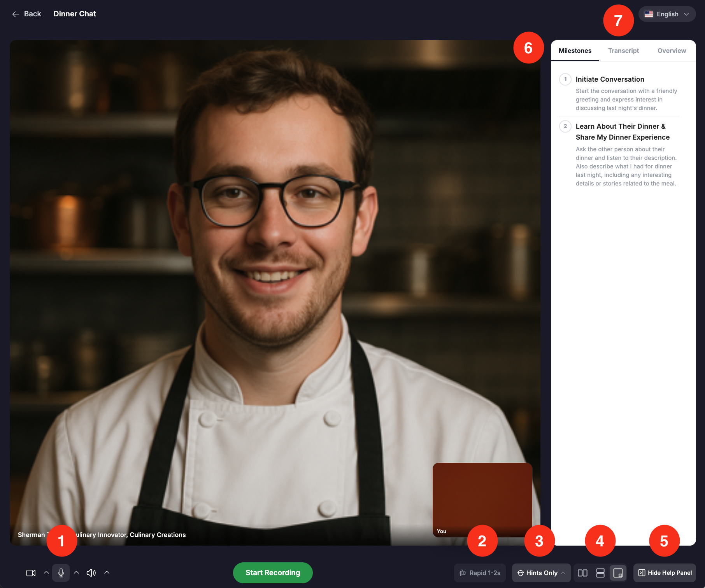Select Rapid 1-2s response speed
Screen dimensions: 705x588
coord(480,573)
